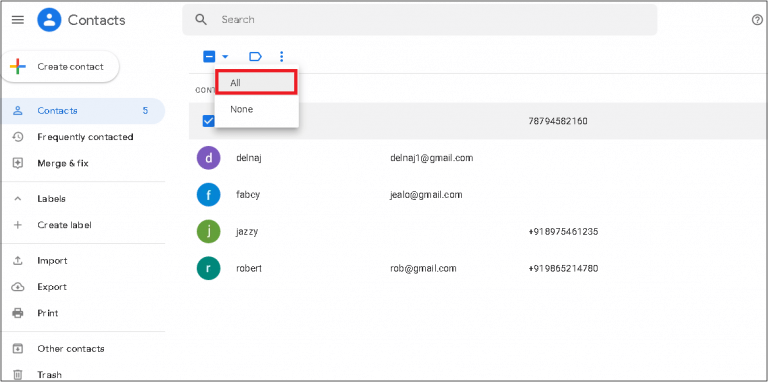Focus the Search input field

(420, 20)
